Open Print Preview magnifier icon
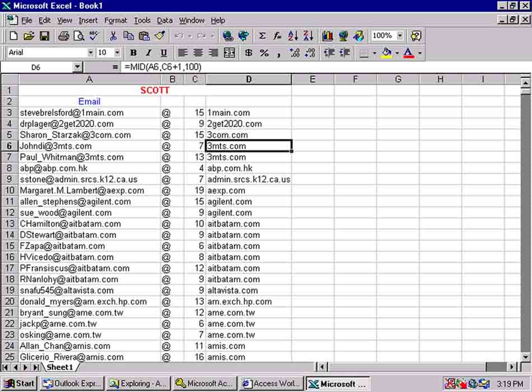 79,36
